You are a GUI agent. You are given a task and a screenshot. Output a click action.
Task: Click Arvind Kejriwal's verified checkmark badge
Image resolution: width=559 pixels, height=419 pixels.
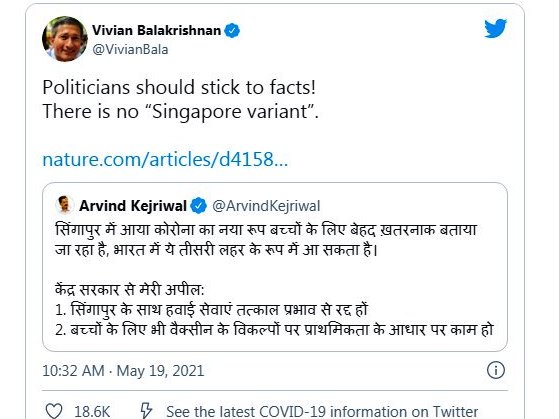[x=199, y=206]
